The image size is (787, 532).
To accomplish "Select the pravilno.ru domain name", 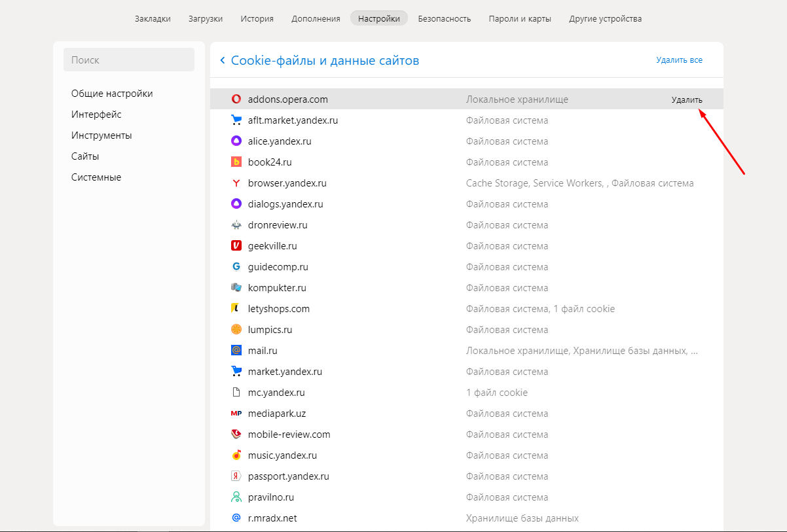I will coord(271,497).
